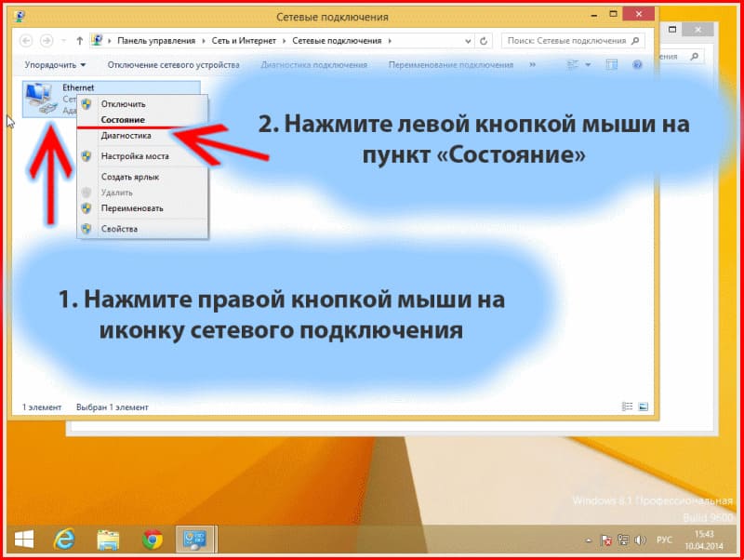
Task: Go to the Сеть и Интернет breadcrumb
Action: click(x=244, y=41)
